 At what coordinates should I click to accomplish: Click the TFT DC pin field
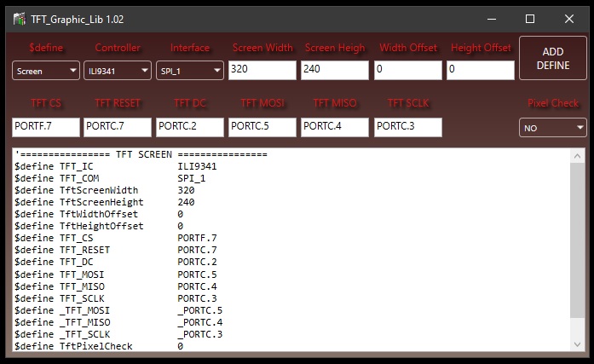[190, 127]
